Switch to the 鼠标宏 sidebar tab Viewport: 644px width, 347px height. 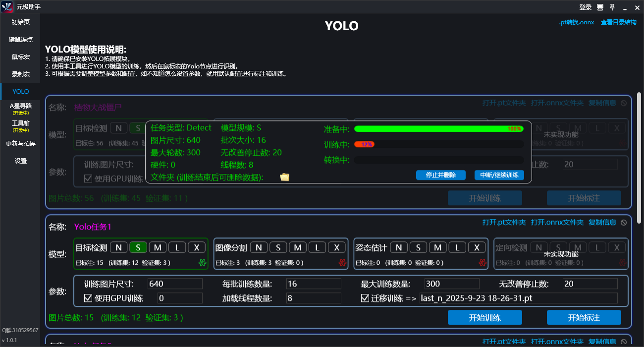(20, 57)
